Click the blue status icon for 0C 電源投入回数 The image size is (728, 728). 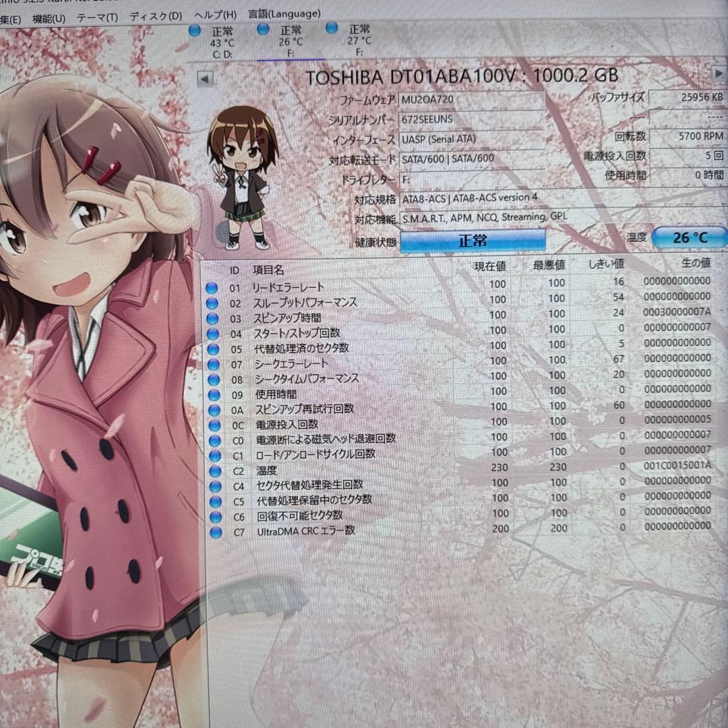[214, 426]
